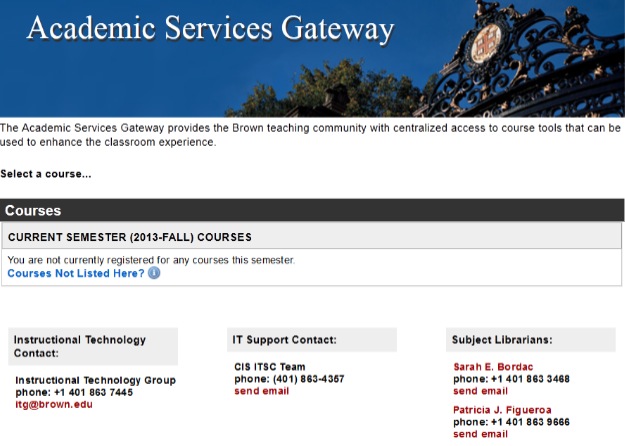Click the Instructional Technology Group name
Screen dimensions: 625x446
[x=95, y=380]
